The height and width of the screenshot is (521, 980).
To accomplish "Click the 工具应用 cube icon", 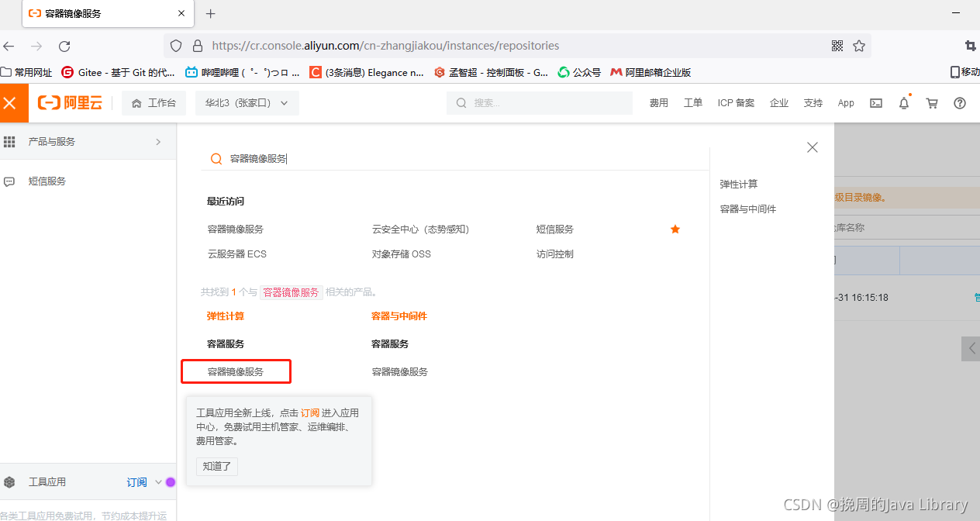I will 9,481.
